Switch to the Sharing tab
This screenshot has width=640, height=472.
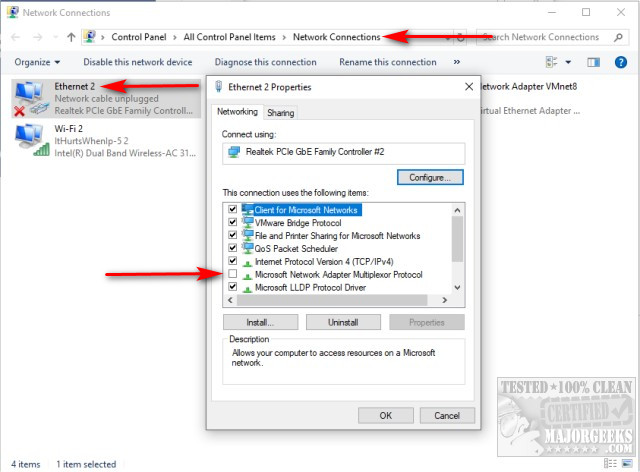click(x=280, y=113)
